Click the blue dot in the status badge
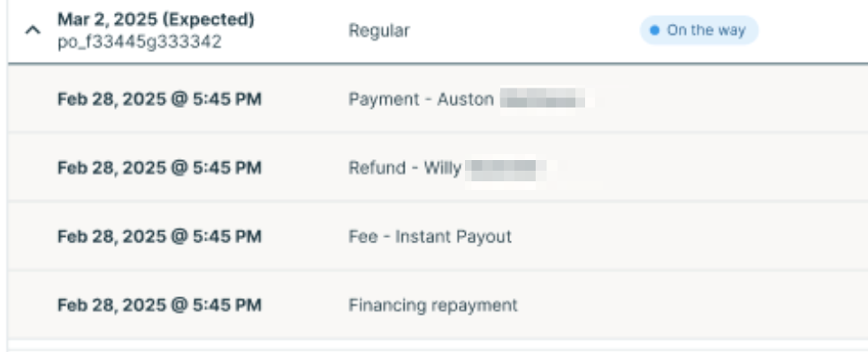868x352 pixels. pos(654,30)
